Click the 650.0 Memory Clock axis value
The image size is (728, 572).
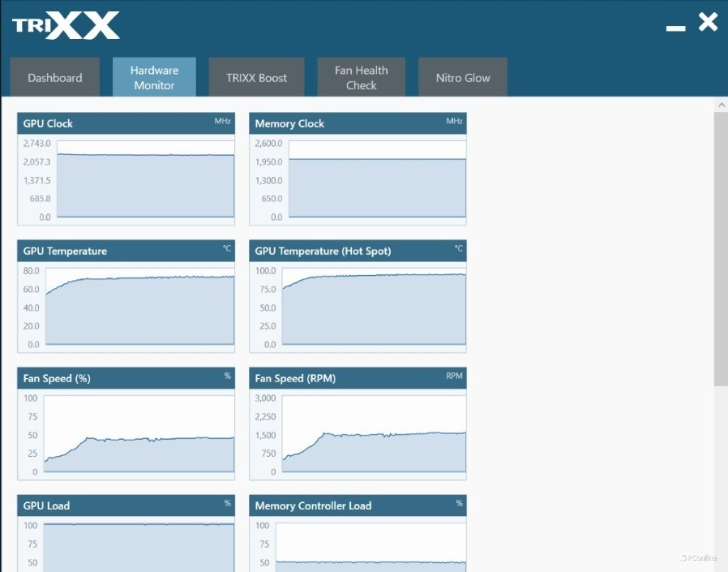(271, 199)
